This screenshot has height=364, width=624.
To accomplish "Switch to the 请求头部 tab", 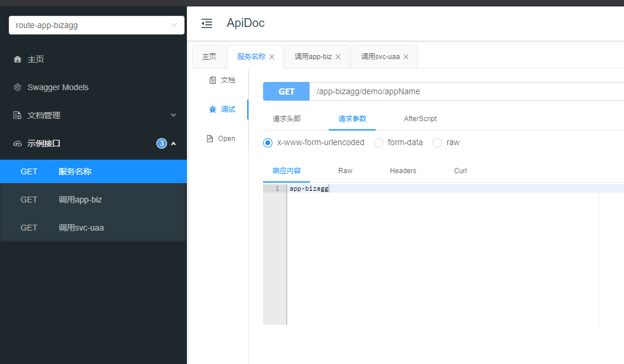I will point(287,119).
